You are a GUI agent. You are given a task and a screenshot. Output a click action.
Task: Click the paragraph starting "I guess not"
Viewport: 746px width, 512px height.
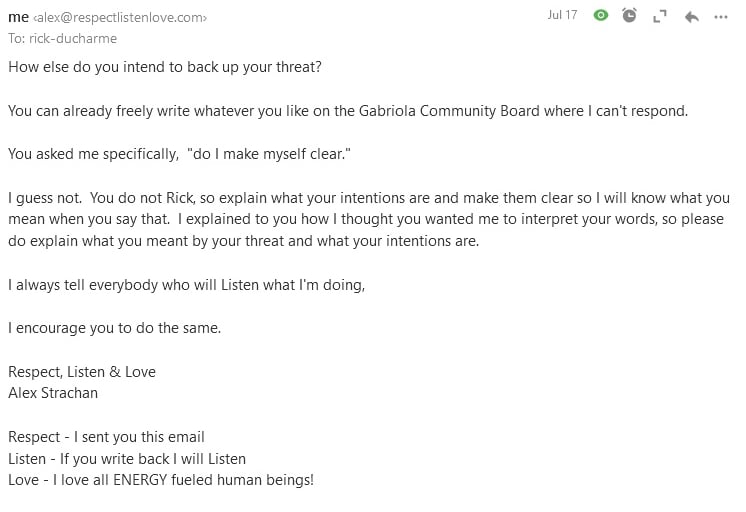point(369,219)
